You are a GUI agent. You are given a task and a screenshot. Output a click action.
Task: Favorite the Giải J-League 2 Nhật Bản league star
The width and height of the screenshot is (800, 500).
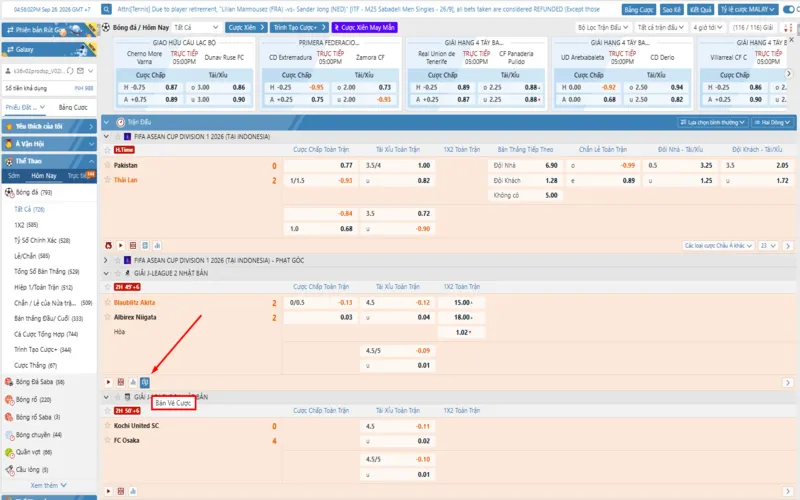(x=118, y=273)
